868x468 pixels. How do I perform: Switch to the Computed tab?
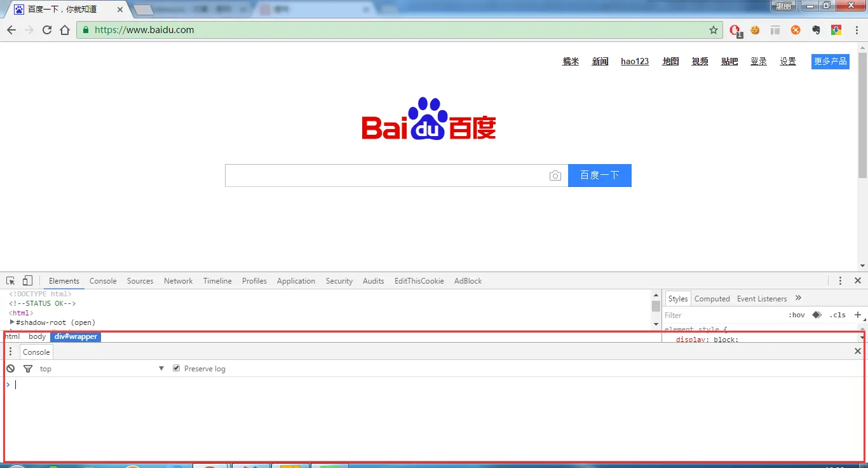(x=712, y=299)
